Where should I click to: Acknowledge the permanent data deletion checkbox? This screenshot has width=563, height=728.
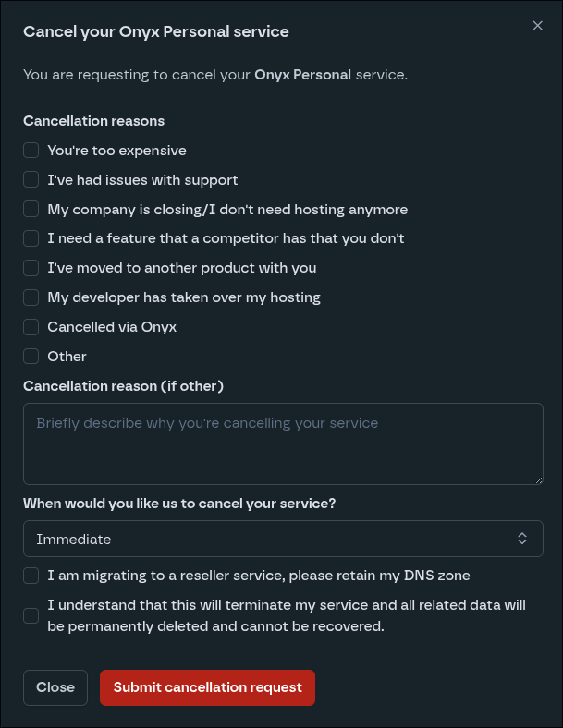[x=31, y=615]
